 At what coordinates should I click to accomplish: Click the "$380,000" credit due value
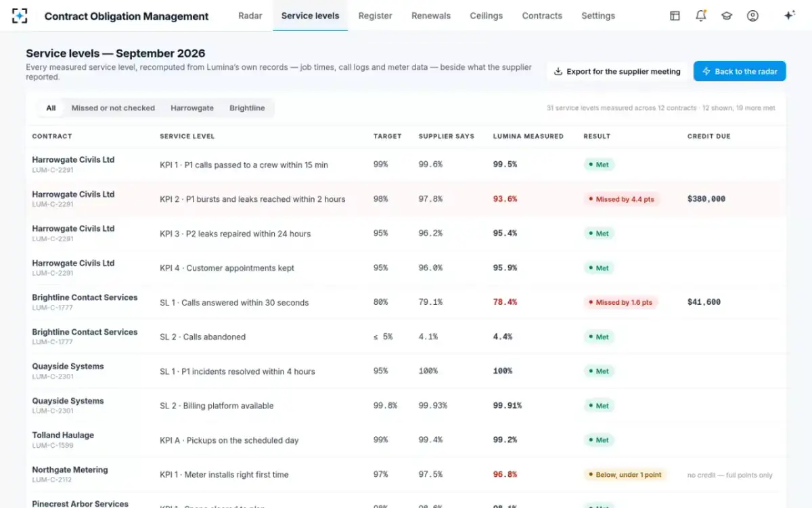(706, 199)
